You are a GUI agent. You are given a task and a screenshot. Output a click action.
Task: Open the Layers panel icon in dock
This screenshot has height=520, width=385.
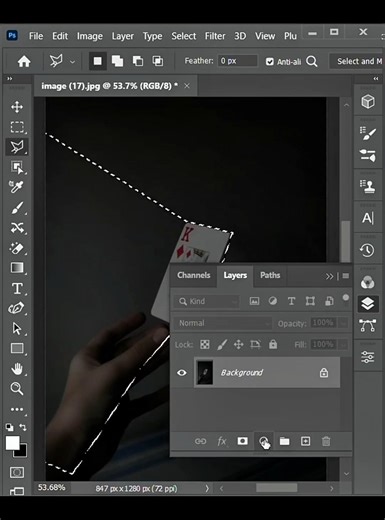coord(367,304)
